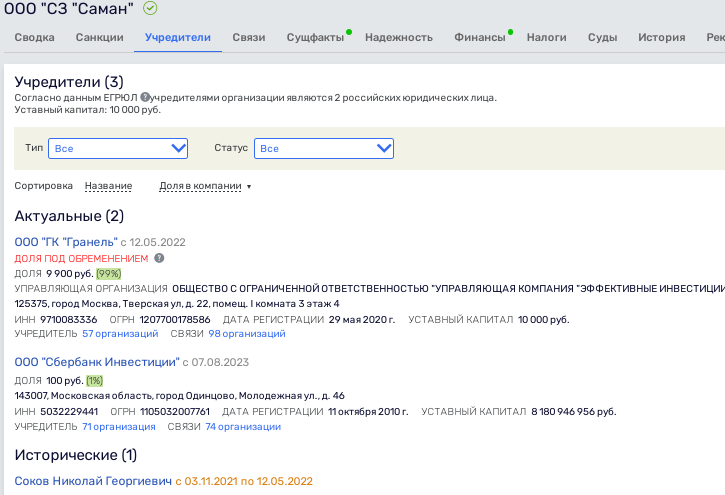The width and height of the screenshot is (725, 495).
Task: Click the Учредители (3) heading
Action: (x=69, y=82)
